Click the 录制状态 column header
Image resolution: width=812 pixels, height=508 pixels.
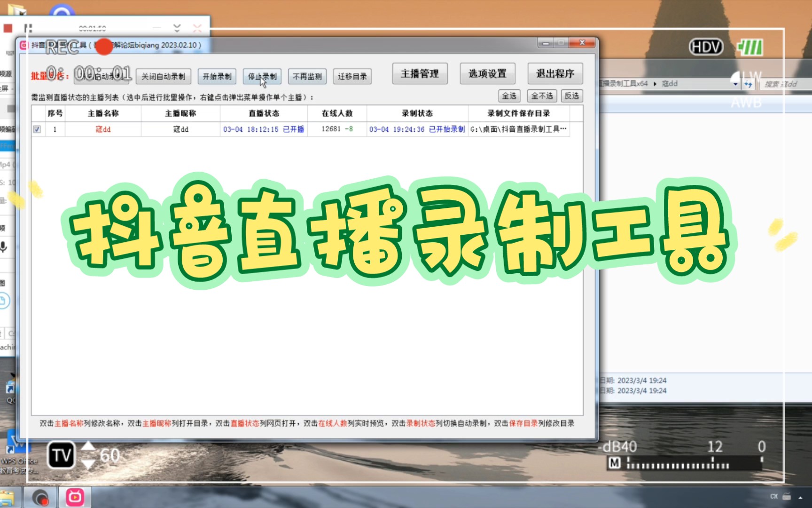click(417, 113)
